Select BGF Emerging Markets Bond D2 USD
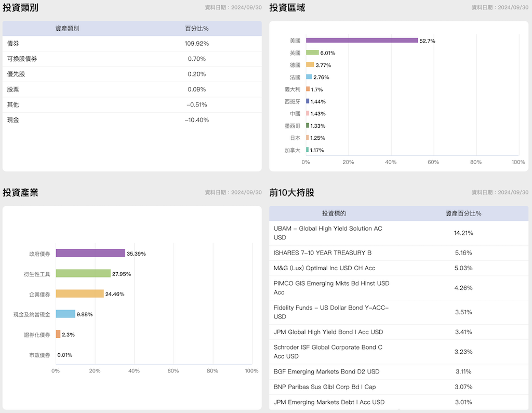Viewport: 532px width, 413px height. pyautogui.click(x=326, y=371)
